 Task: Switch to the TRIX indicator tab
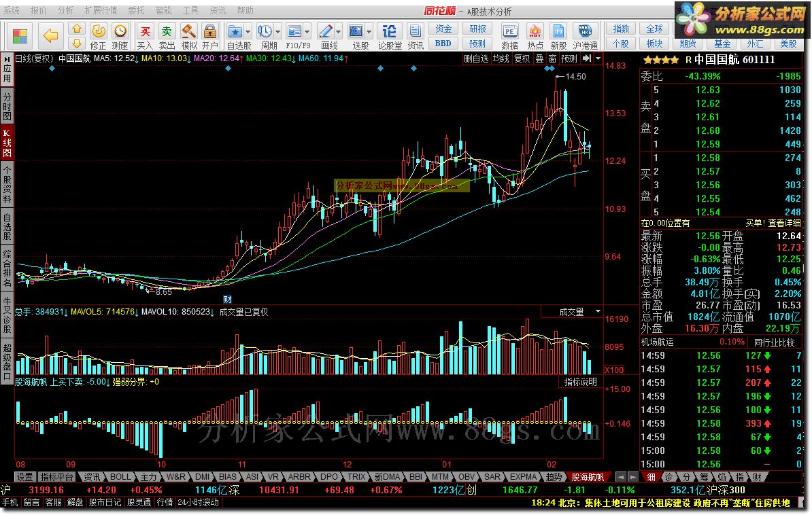pos(356,477)
